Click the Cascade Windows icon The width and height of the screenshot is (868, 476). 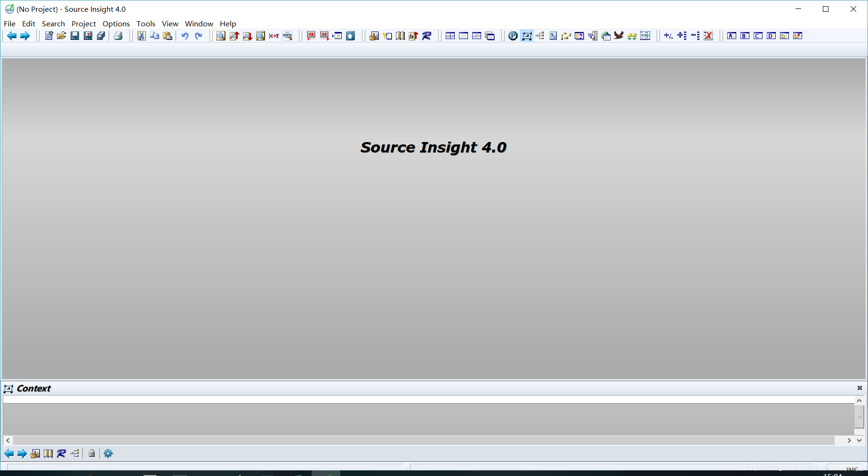[x=490, y=36]
